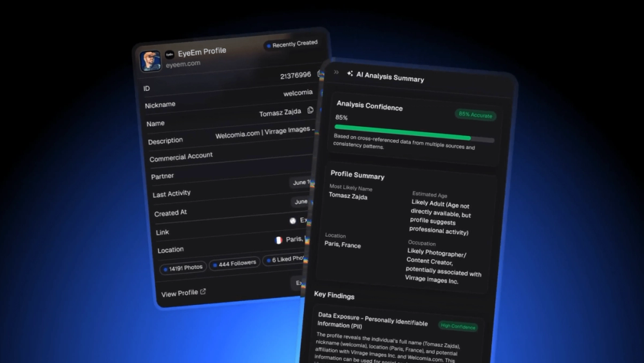Click the 85% Accurate badge

[475, 115]
